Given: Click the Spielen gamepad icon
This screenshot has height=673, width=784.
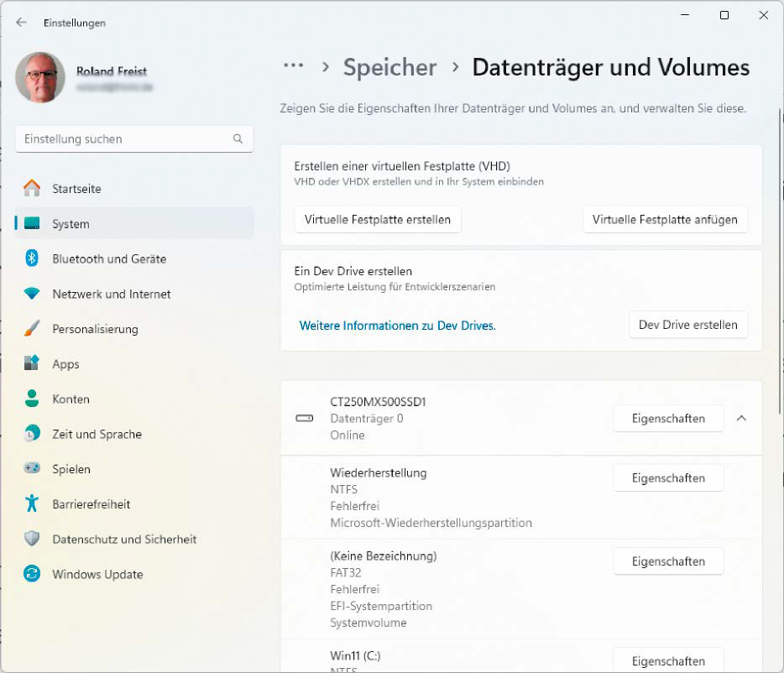Looking at the screenshot, I should click(x=32, y=468).
